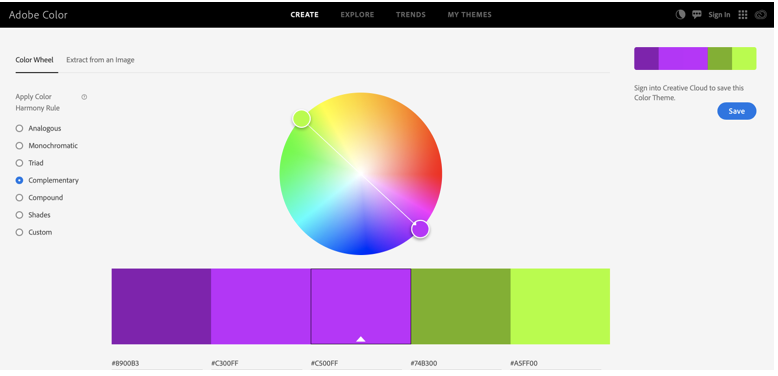This screenshot has height=376, width=778.
Task: Click the Adobe Color logo
Action: [x=38, y=15]
